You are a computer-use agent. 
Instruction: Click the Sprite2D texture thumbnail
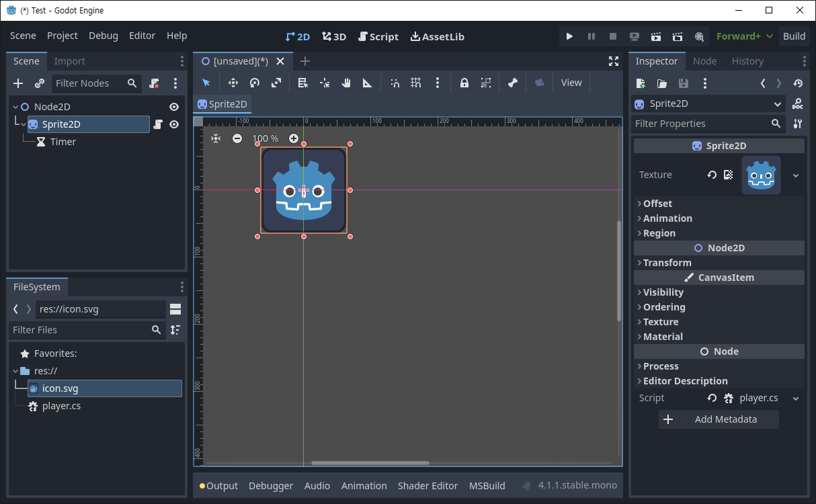tap(761, 175)
